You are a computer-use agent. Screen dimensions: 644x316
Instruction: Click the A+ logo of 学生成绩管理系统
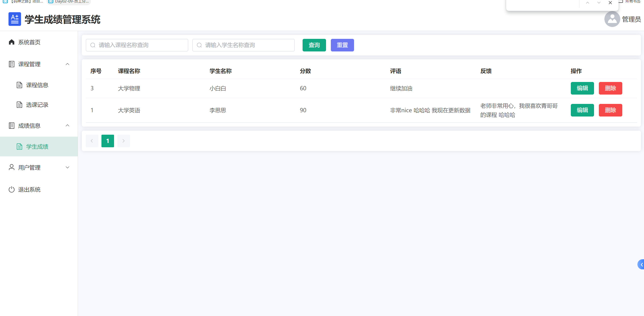click(x=15, y=19)
